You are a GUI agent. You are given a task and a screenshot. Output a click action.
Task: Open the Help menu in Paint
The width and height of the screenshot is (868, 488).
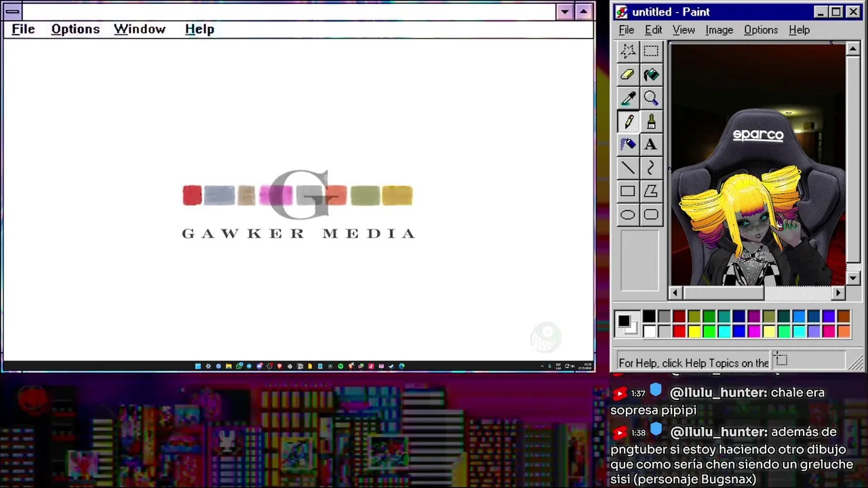click(x=799, y=30)
